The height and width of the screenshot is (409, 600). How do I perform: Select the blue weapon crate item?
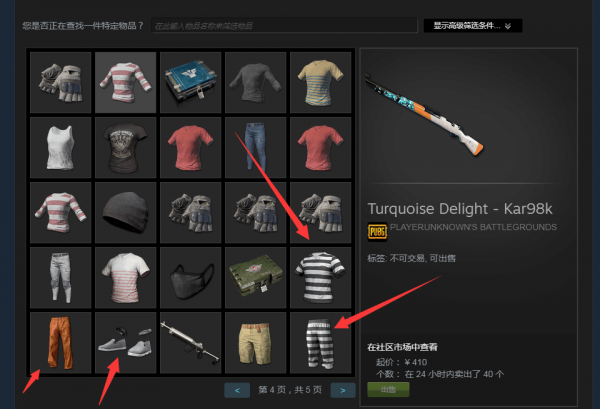(x=191, y=82)
